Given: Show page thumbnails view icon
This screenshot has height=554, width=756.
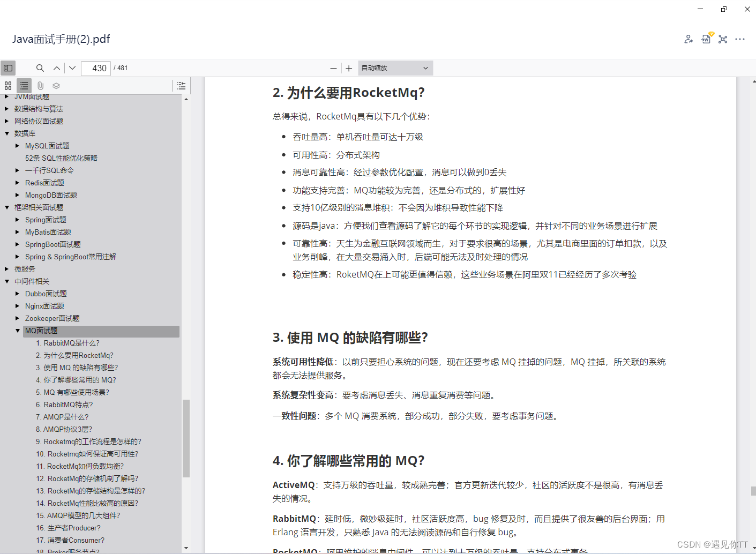Looking at the screenshot, I should (8, 86).
